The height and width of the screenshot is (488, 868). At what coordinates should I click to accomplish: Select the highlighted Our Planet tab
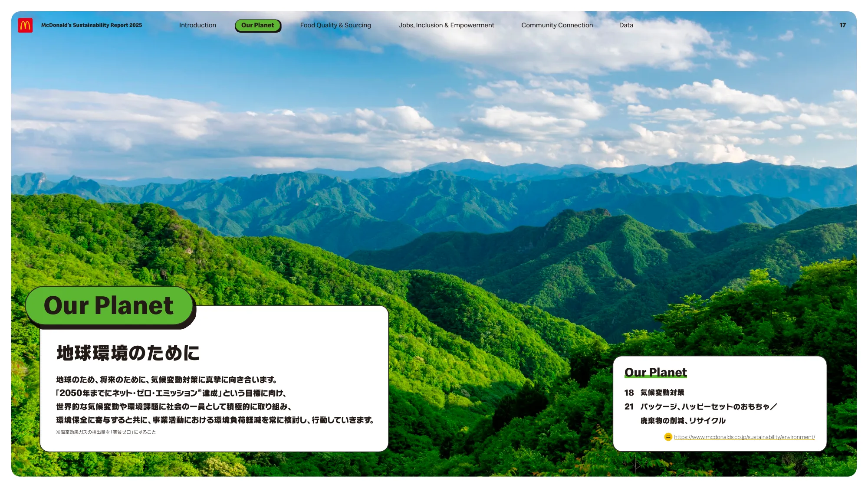[x=258, y=25]
